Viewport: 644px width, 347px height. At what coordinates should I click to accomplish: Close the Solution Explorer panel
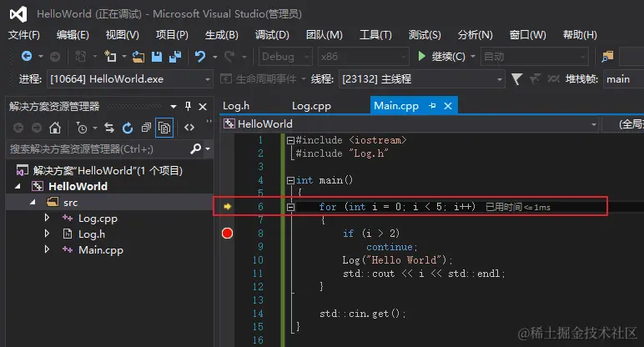point(203,107)
